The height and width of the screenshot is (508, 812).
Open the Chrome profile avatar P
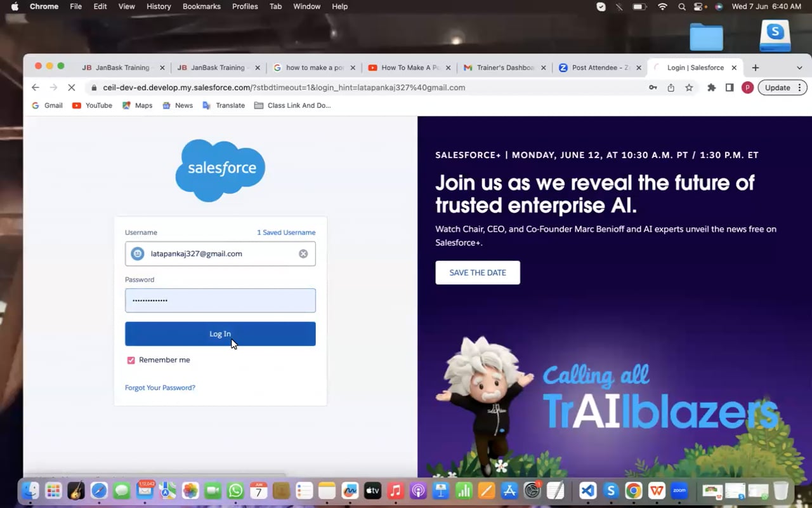point(747,88)
